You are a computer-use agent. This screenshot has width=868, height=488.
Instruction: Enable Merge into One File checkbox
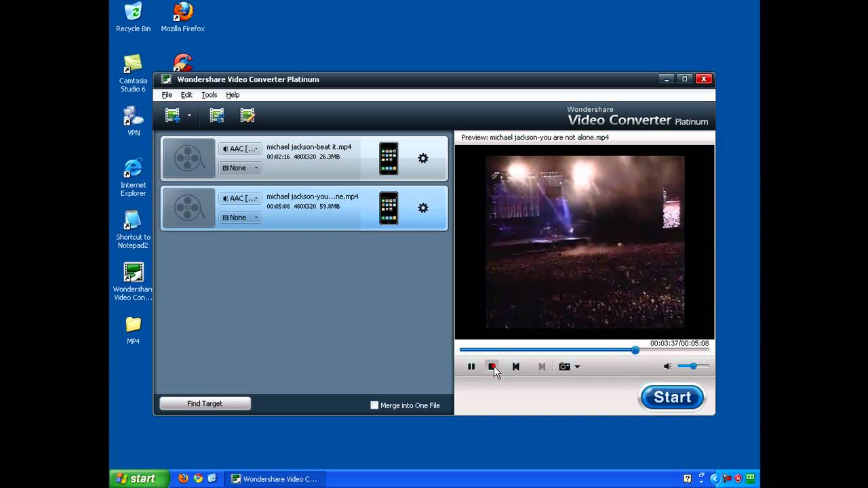click(374, 405)
